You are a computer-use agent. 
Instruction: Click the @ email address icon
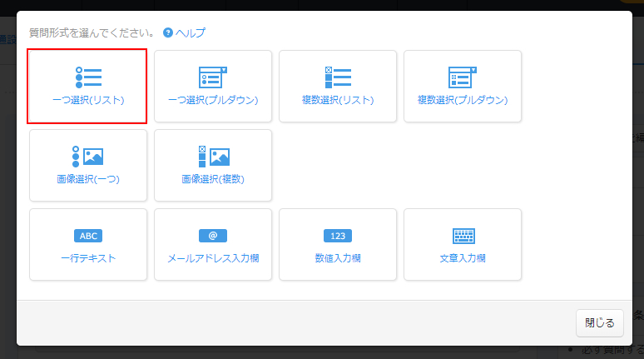[213, 236]
